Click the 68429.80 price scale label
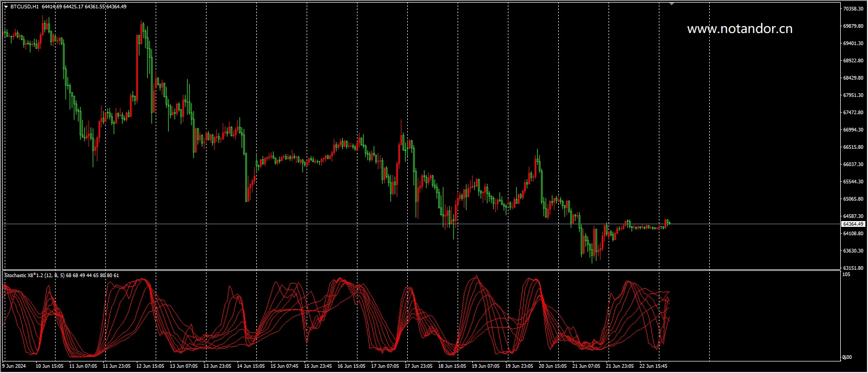Image resolution: width=868 pixels, height=373 pixels. tap(853, 78)
